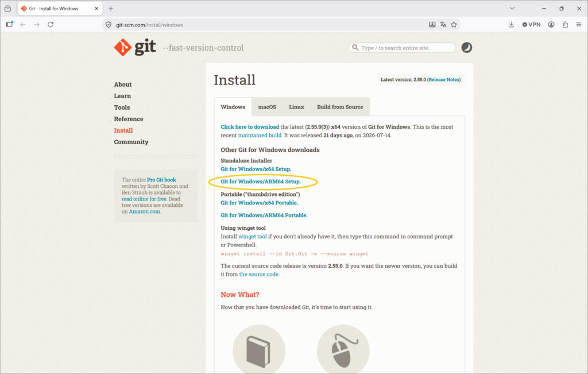Click the tab overview icon at top left

(7, 8)
